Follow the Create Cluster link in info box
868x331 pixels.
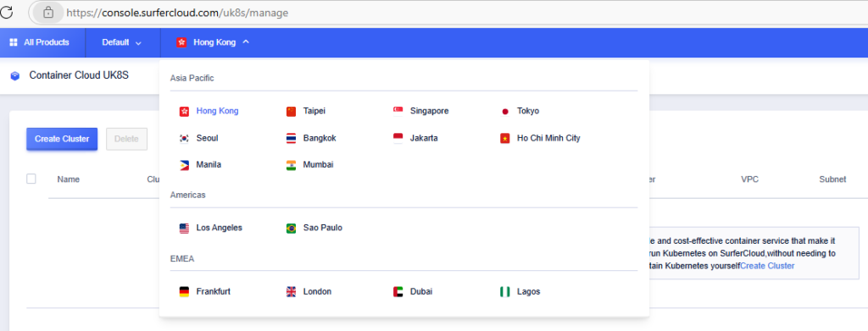[x=767, y=266]
